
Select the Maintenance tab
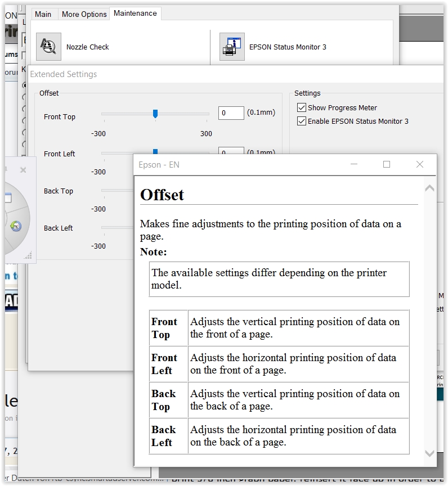[x=135, y=13]
